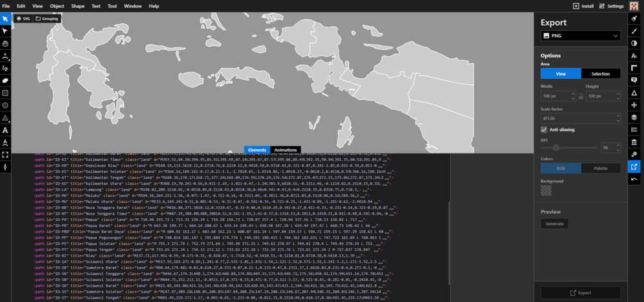Click the SVG breadcrumb
644x302 pixels.
coord(24,19)
